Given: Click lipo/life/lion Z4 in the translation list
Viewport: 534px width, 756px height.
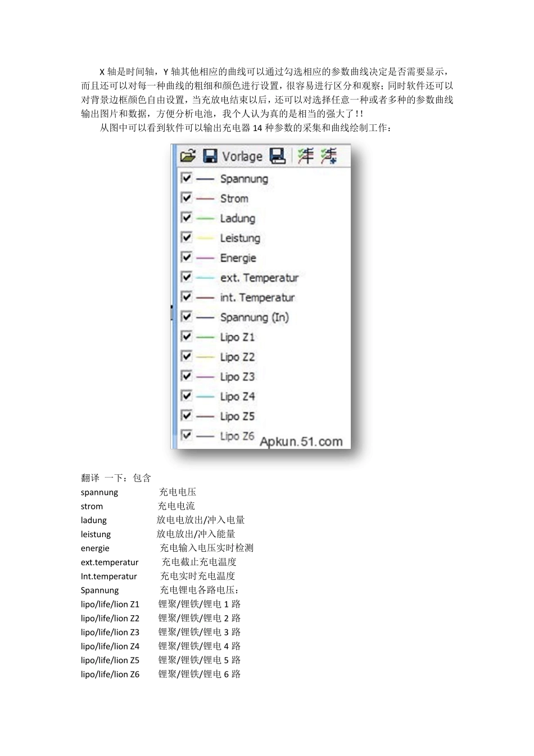Looking at the screenshot, I should point(110,646).
